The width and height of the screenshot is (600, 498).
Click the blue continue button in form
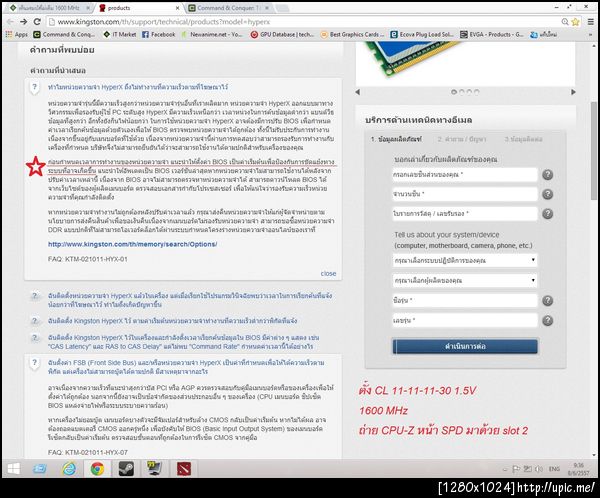coord(465,346)
